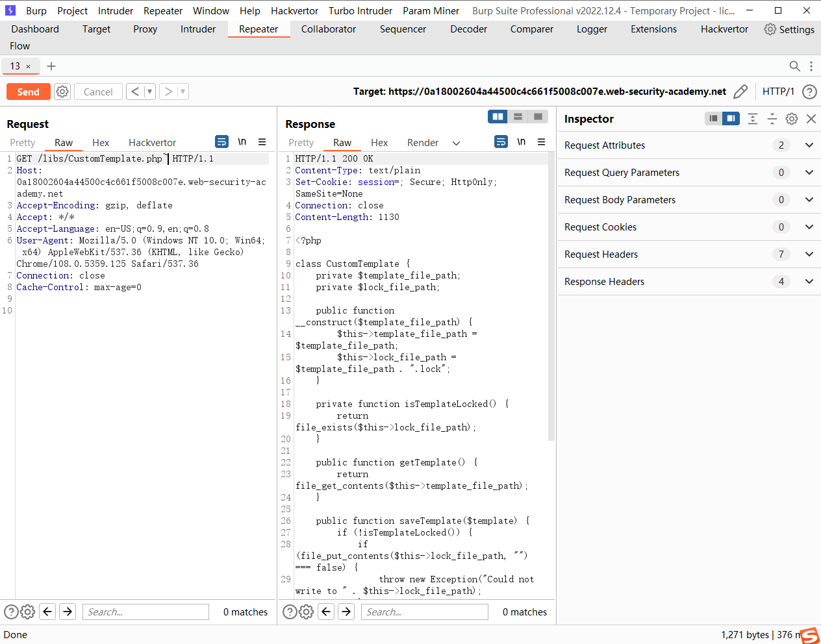821x644 pixels.
Task: Open Request search help icon
Action: coord(11,612)
